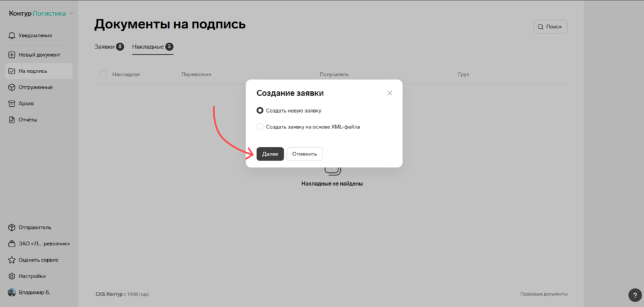Open the Отчёты section
The width and height of the screenshot is (644, 307).
28,120
